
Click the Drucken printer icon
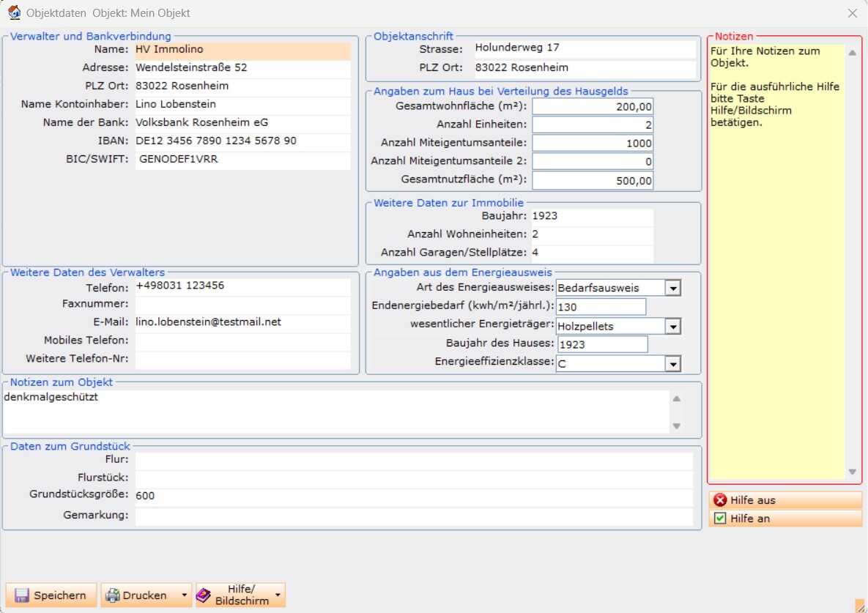113,595
